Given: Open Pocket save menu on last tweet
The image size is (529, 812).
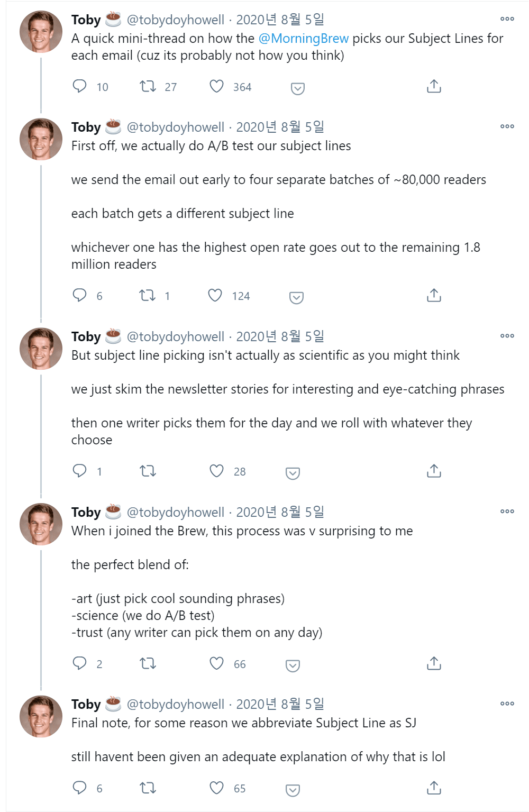Looking at the screenshot, I should click(x=293, y=790).
